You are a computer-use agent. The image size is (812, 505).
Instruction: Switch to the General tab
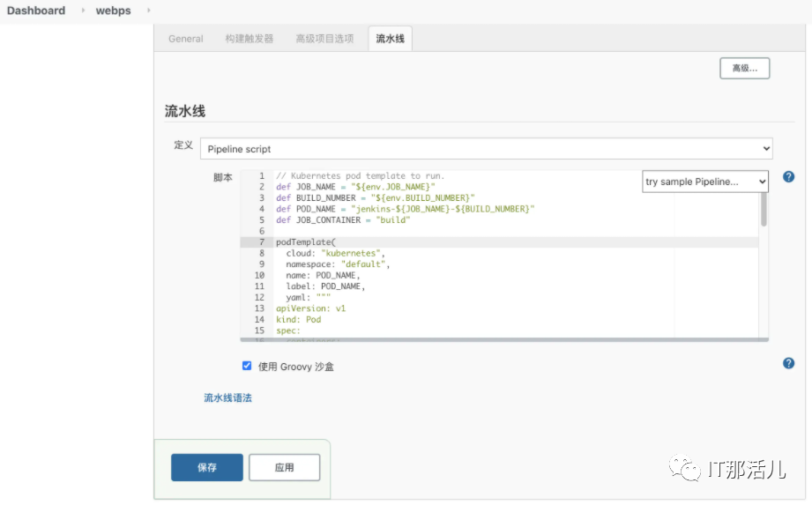point(186,39)
